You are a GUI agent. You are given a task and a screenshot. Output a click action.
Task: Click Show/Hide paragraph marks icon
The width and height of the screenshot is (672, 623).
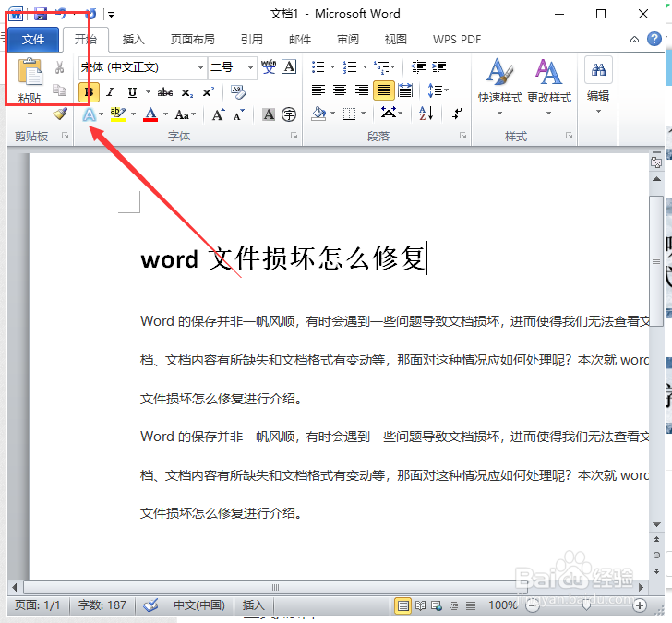[457, 114]
